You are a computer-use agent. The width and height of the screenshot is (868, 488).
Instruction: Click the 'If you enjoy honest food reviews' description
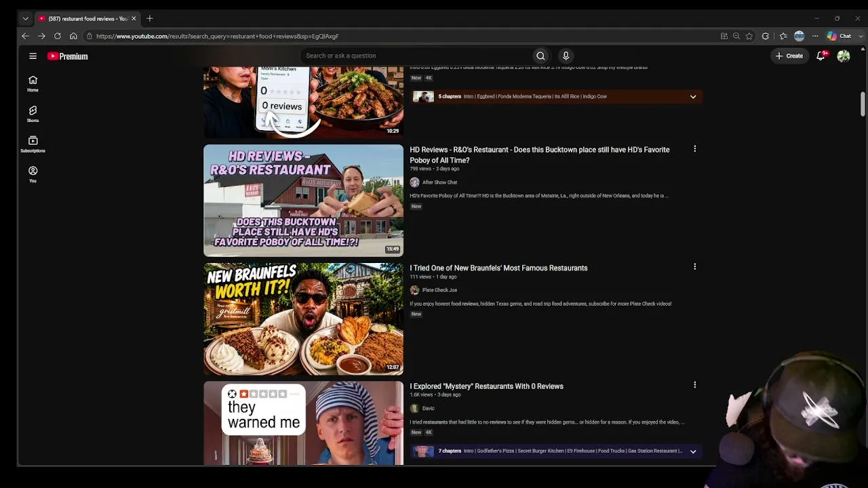[x=540, y=304]
